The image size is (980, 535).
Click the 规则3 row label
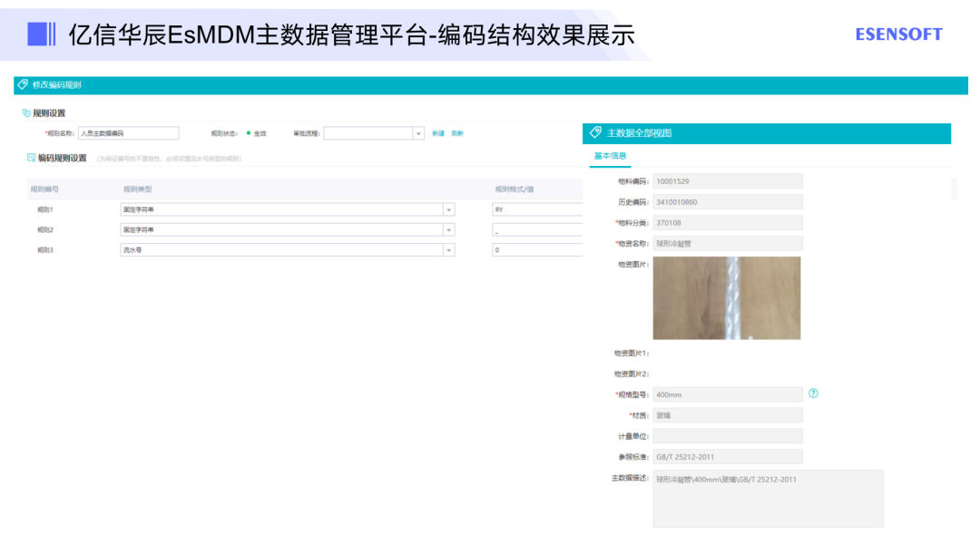click(x=45, y=249)
